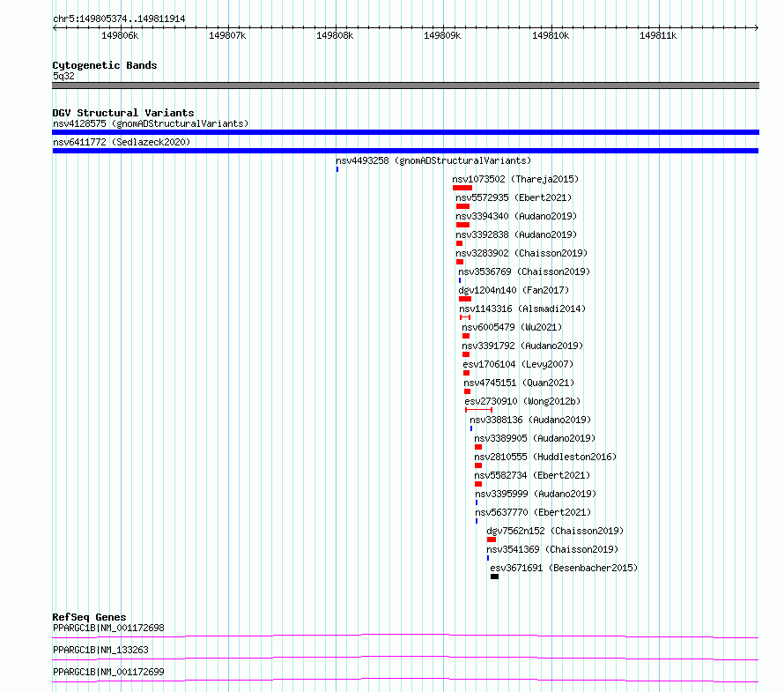Click the 149808k ruler tick label
Image resolution: width=784 pixels, height=692 pixels.
point(335,35)
